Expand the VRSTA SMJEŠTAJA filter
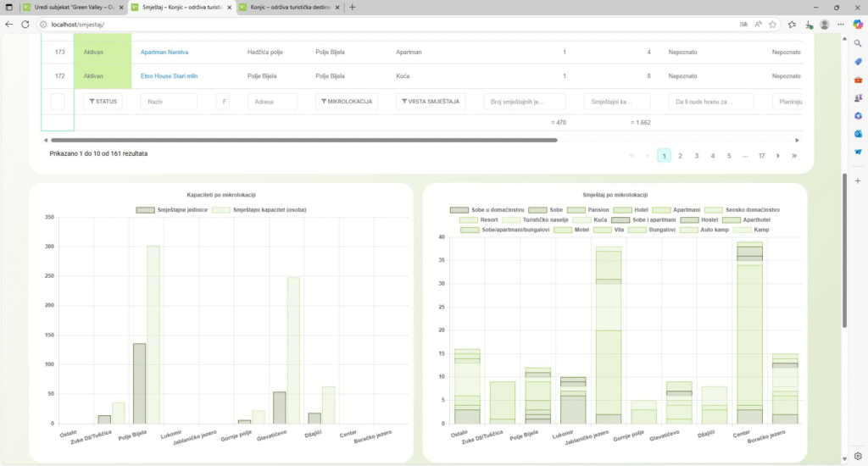The image size is (868, 466). pos(428,102)
